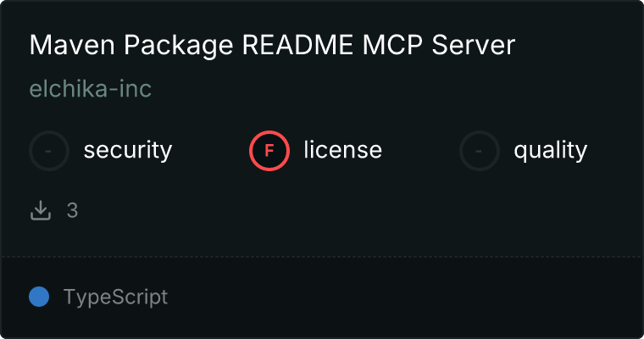Click the download count number 3
This screenshot has width=644, height=339.
(x=72, y=210)
